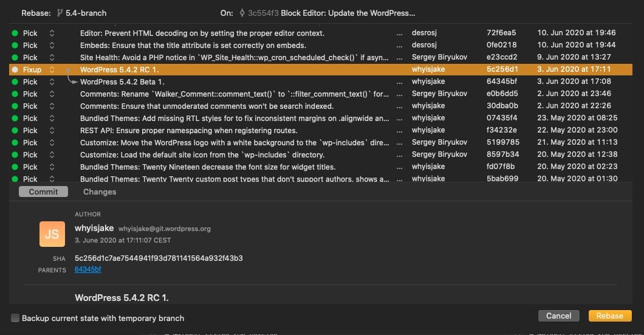
Task: Click green status dot of commit e0b6dd5
Action: point(15,94)
